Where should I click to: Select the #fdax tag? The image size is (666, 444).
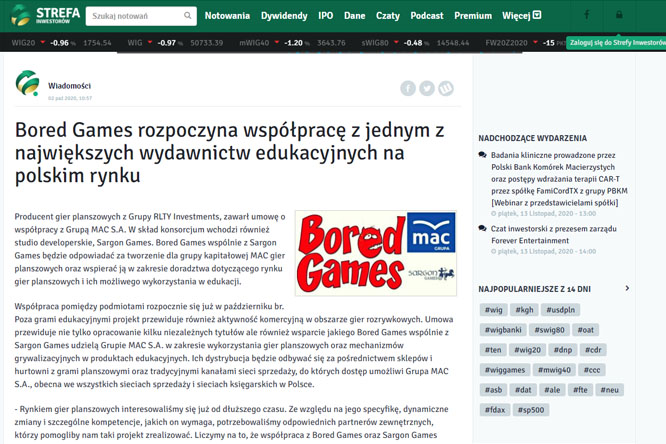click(495, 410)
